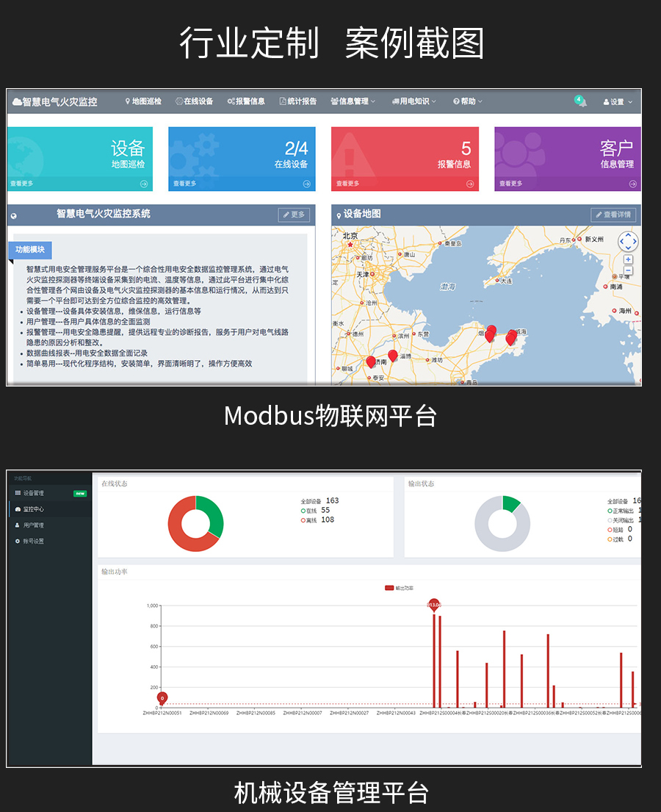Select 监控中心 in the left sidebar

click(x=34, y=509)
